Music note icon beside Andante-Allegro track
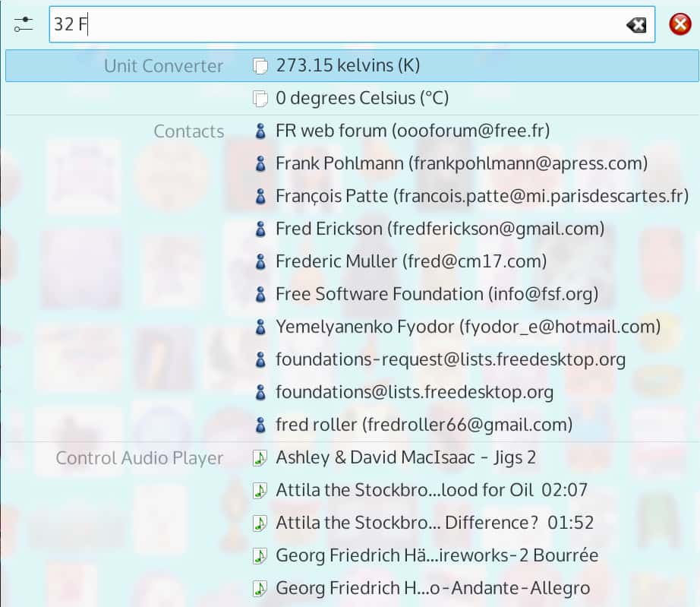 (x=260, y=588)
